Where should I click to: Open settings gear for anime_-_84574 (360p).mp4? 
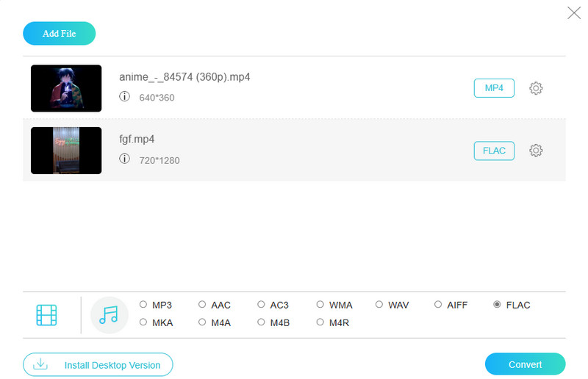pyautogui.click(x=536, y=88)
